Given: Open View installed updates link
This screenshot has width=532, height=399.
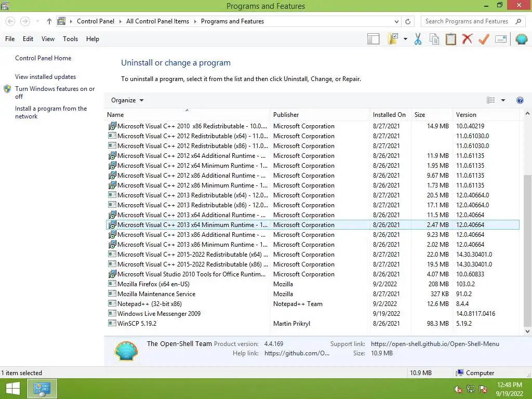Looking at the screenshot, I should pos(46,77).
